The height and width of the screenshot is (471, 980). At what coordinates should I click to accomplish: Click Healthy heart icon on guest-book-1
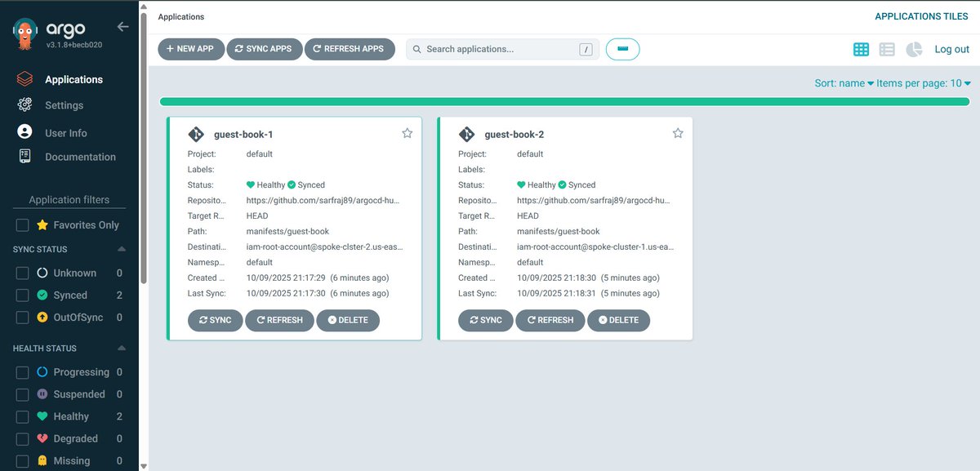(251, 185)
